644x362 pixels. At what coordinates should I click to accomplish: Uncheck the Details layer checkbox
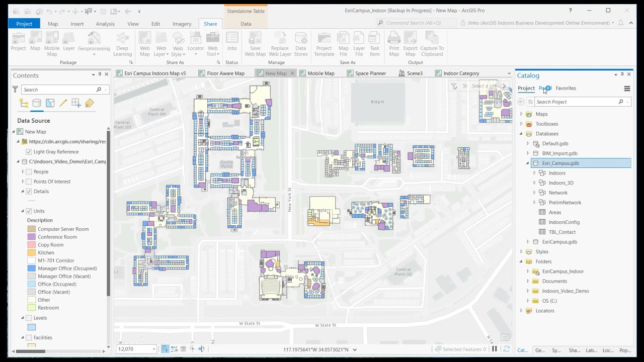pos(29,192)
